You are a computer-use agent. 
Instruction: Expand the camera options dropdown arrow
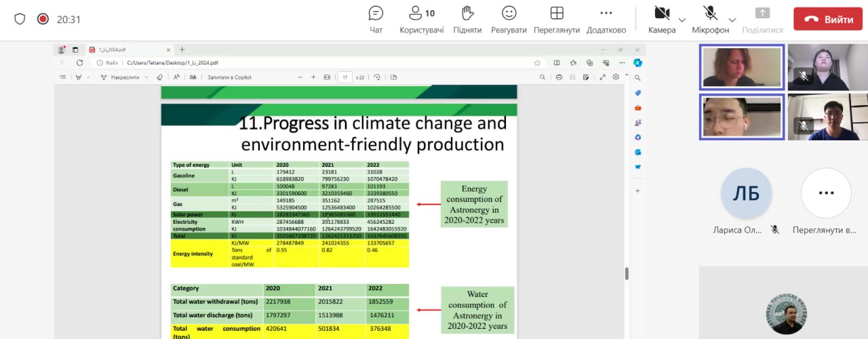point(682,20)
